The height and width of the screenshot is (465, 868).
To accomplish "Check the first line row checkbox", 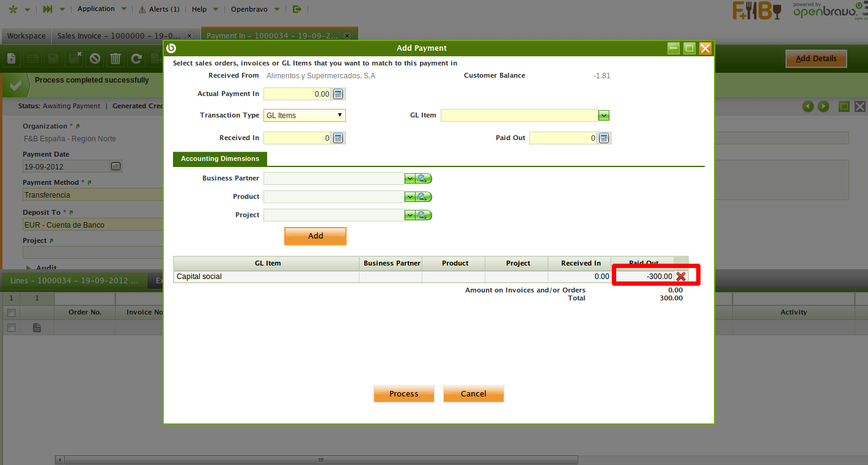I will pyautogui.click(x=10, y=328).
